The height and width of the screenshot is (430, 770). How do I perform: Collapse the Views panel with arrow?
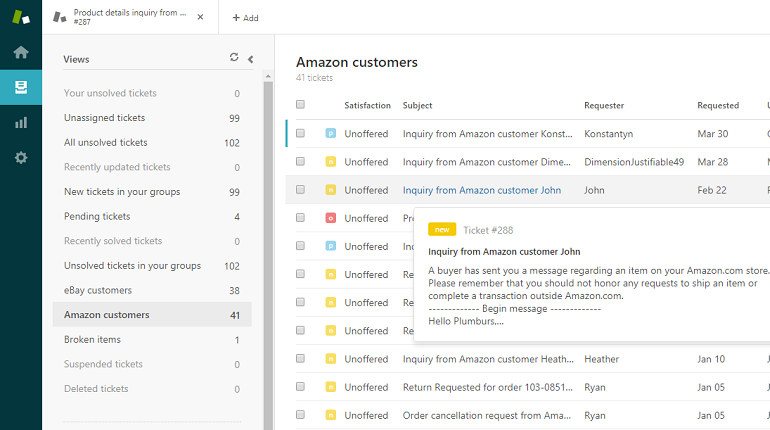point(250,59)
